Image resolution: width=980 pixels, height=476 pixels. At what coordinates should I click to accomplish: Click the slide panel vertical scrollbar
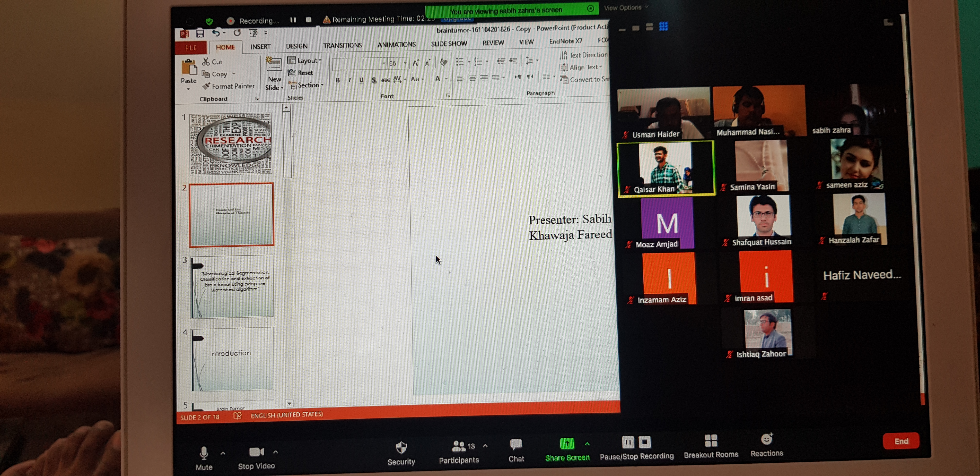tap(287, 144)
